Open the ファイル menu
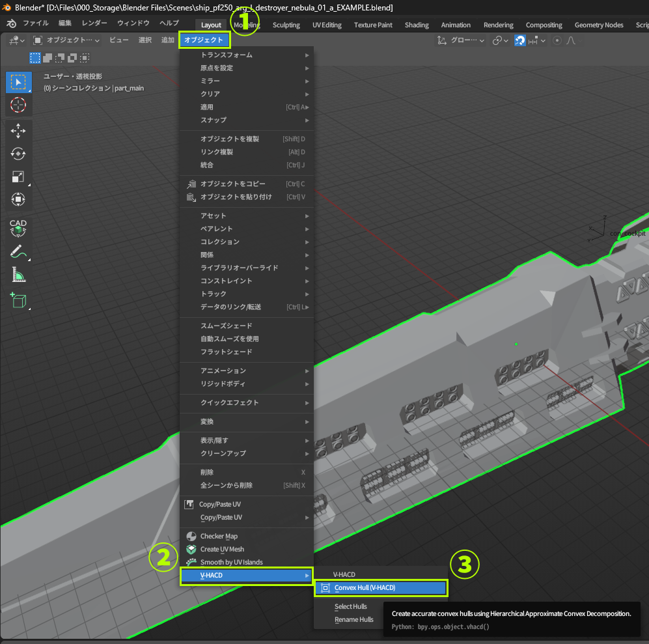Image resolution: width=649 pixels, height=644 pixels. tap(36, 23)
